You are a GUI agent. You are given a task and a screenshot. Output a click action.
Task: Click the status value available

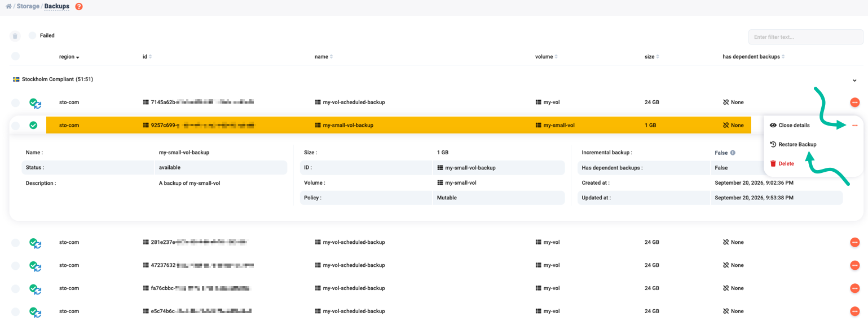(x=170, y=168)
